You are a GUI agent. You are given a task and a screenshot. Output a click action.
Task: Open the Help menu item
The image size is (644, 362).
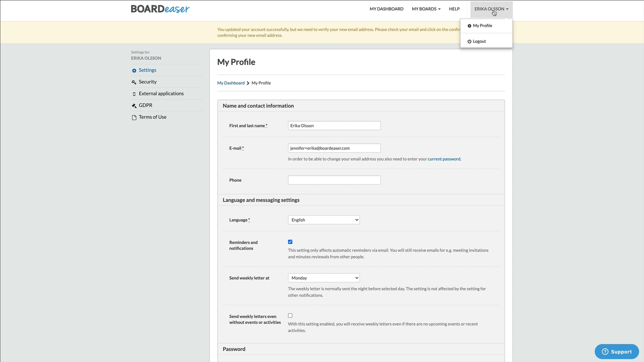pos(454,9)
